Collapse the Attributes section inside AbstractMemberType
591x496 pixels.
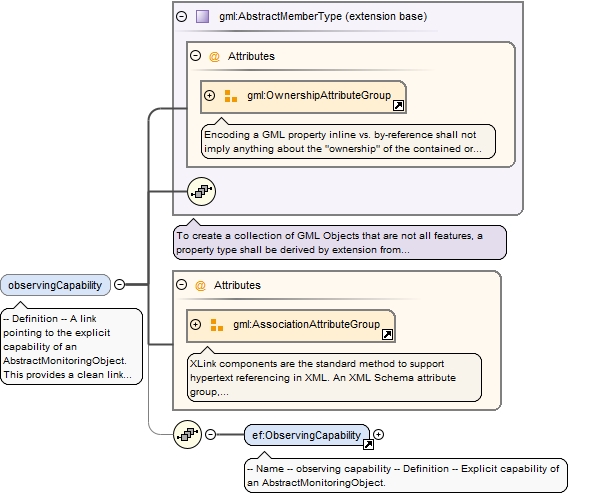click(x=195, y=56)
